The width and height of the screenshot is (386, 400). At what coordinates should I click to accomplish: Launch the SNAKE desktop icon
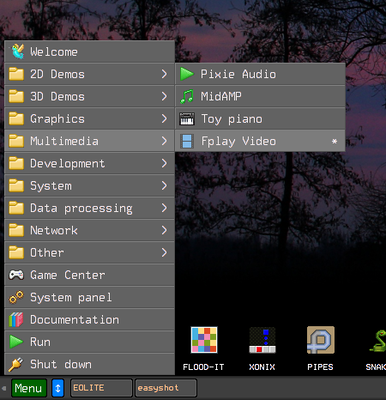(378, 341)
